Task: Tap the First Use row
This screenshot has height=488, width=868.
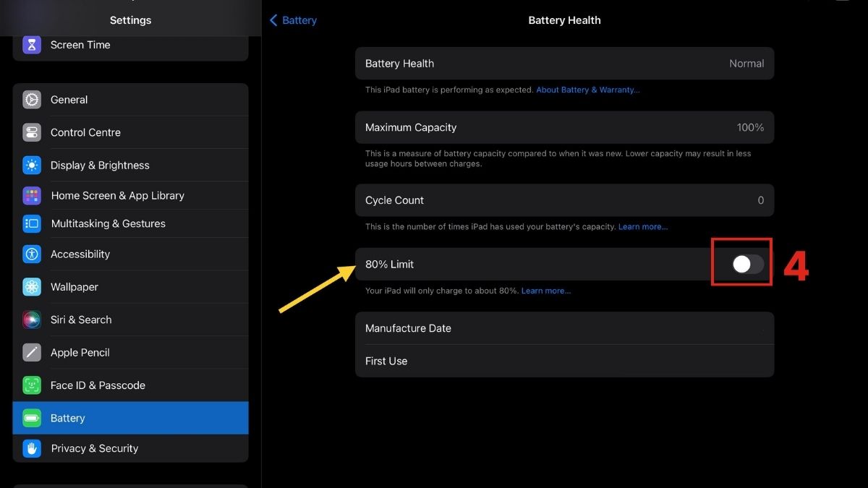Action: coord(564,361)
